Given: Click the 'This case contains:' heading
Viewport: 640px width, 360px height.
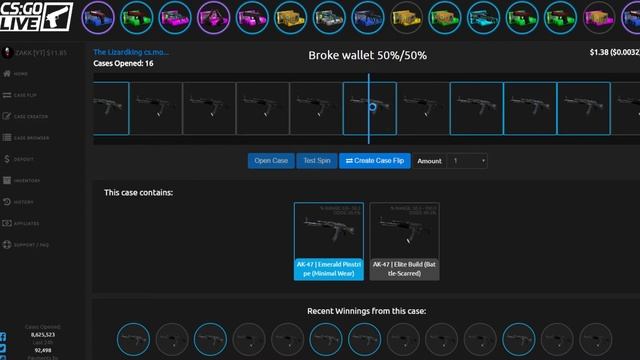Looking at the screenshot, I should pos(138,192).
